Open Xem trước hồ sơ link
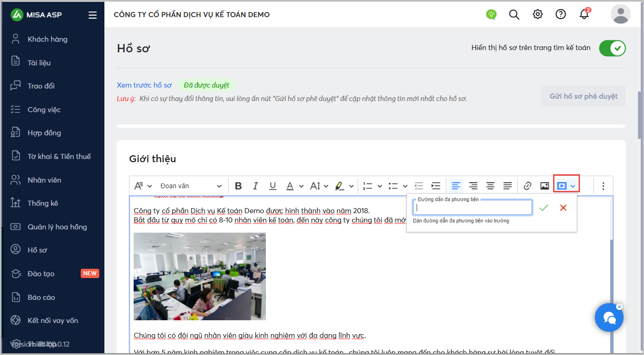644x355 pixels. pos(144,85)
